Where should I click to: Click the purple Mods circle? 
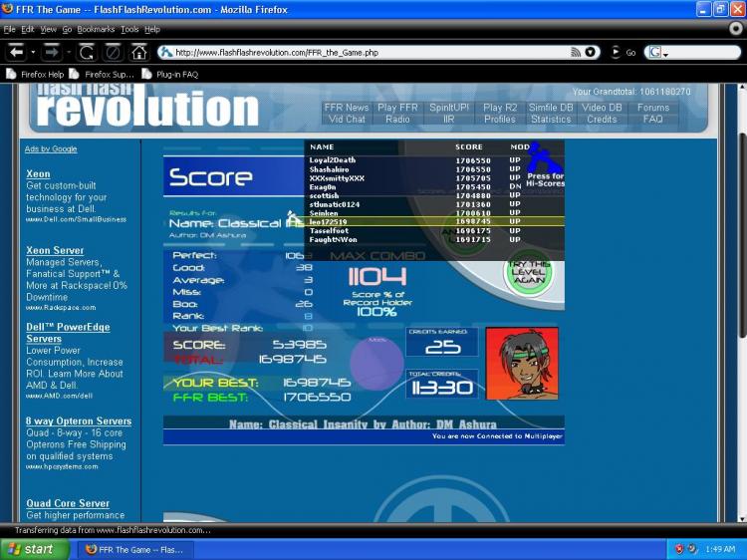pos(376,363)
